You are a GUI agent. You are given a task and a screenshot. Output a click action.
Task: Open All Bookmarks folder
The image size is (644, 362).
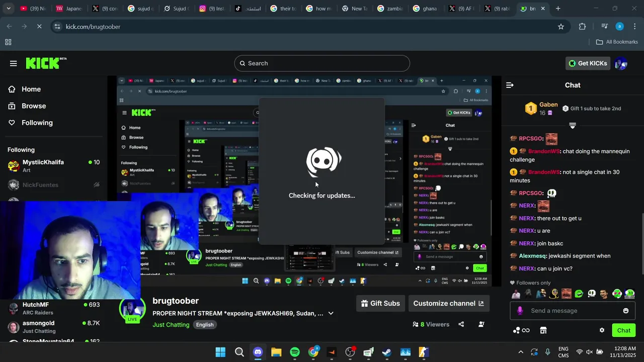[617, 42]
